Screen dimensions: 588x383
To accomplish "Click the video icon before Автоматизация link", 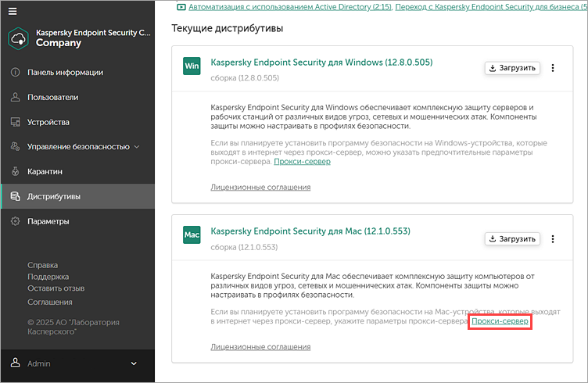I will coord(181,7).
